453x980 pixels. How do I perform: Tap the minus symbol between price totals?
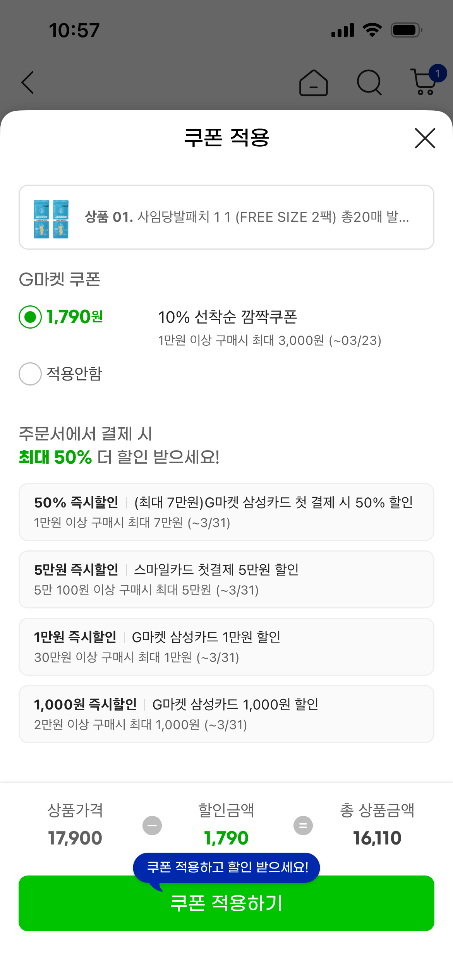tap(152, 826)
